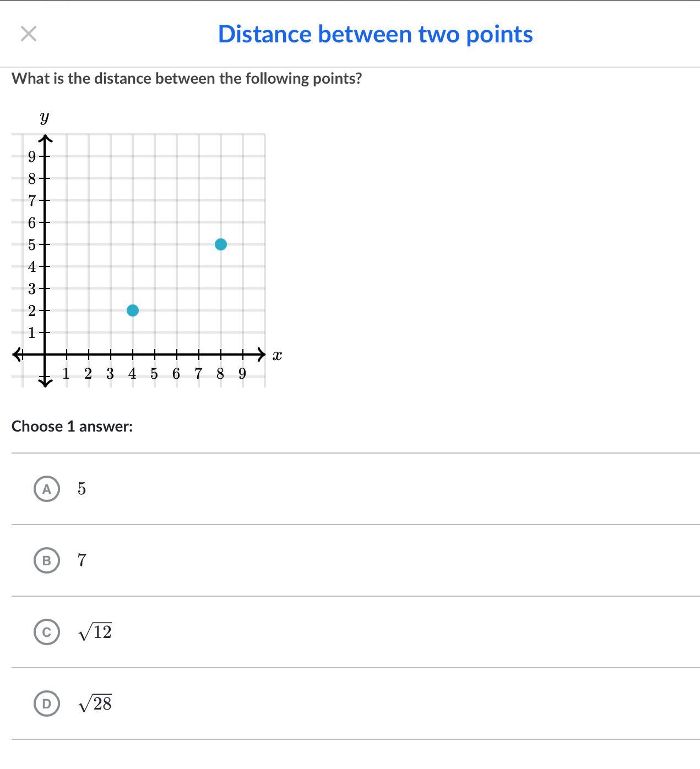Click the Choose 1 answer label
This screenshot has height=769, width=700.
click(72, 427)
